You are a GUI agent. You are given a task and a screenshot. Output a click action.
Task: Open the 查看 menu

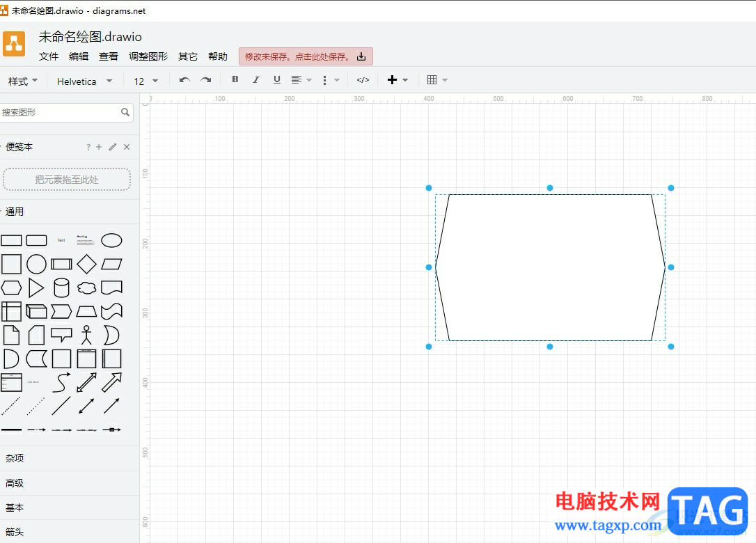tap(109, 56)
